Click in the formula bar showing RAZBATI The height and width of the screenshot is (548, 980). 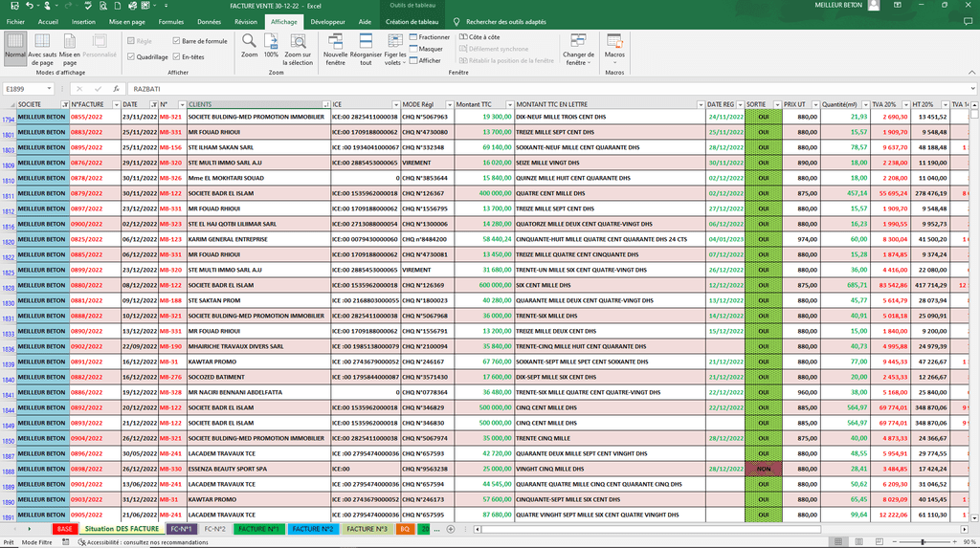coord(550,89)
